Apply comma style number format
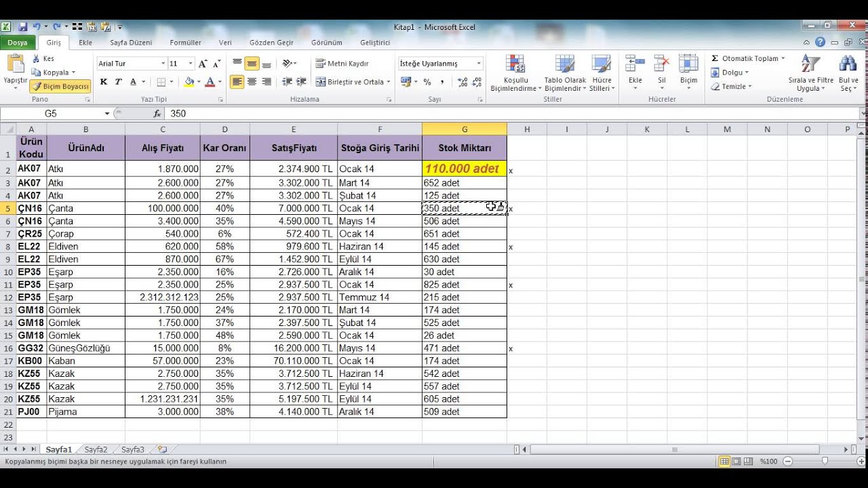 click(x=442, y=82)
